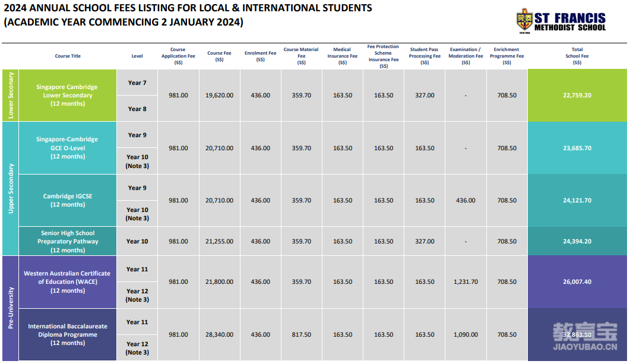The height and width of the screenshot is (364, 630).
Task: Click the 'Examination / Moderation Fee' header
Action: tap(466, 56)
